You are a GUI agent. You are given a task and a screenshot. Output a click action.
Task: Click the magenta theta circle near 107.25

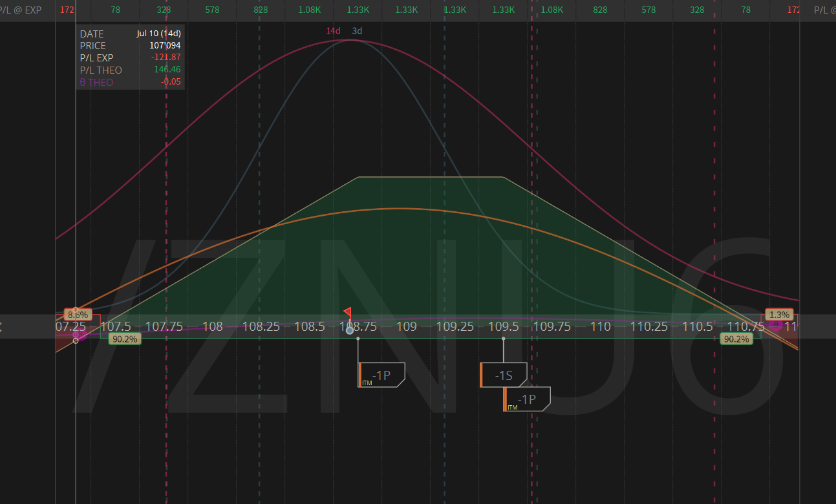pyautogui.click(x=80, y=335)
